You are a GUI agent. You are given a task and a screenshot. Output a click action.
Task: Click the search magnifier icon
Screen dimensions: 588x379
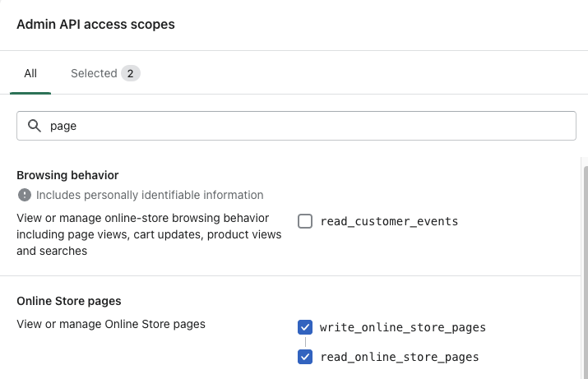(35, 126)
